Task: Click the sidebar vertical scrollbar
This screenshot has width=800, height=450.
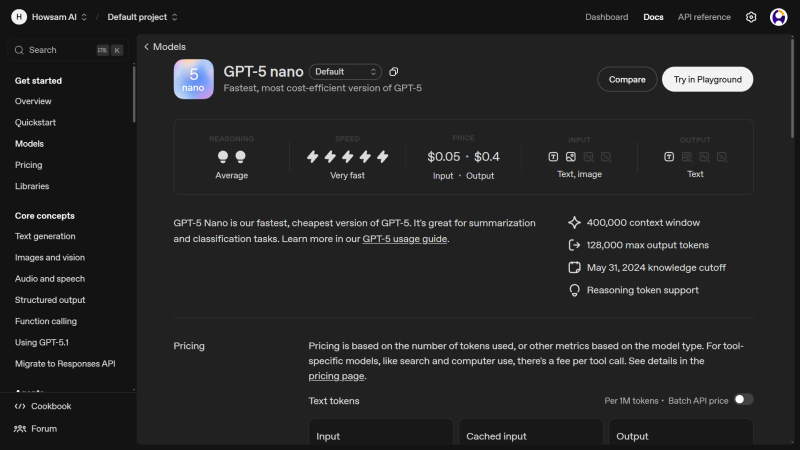Action: tap(134, 93)
